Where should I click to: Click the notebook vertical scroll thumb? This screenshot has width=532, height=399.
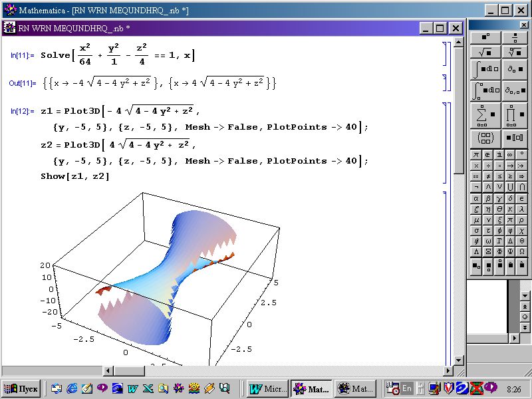(458, 110)
